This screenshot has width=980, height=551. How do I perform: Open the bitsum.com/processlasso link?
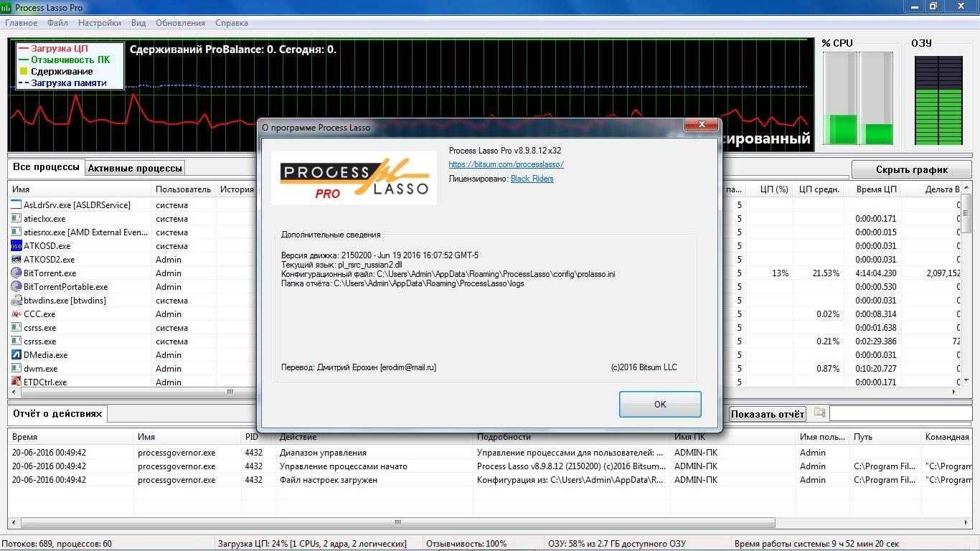click(507, 164)
